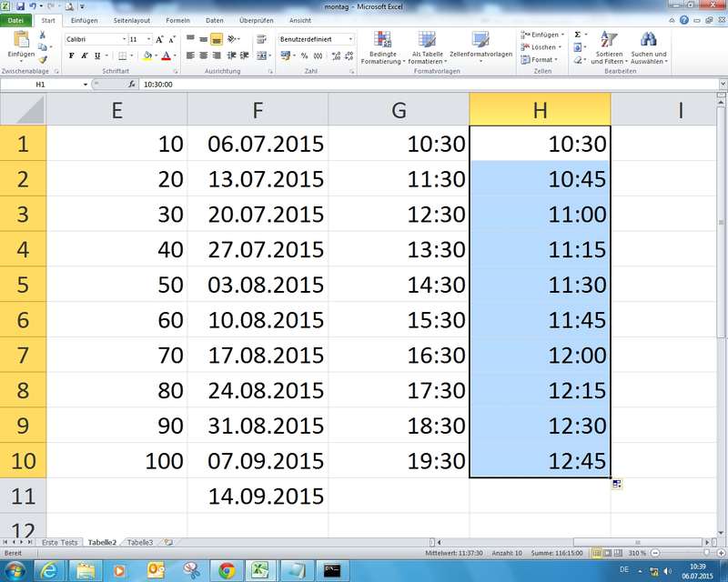The image size is (728, 582).
Task: Select the Tabelle3 sheet tab
Action: tap(139, 542)
